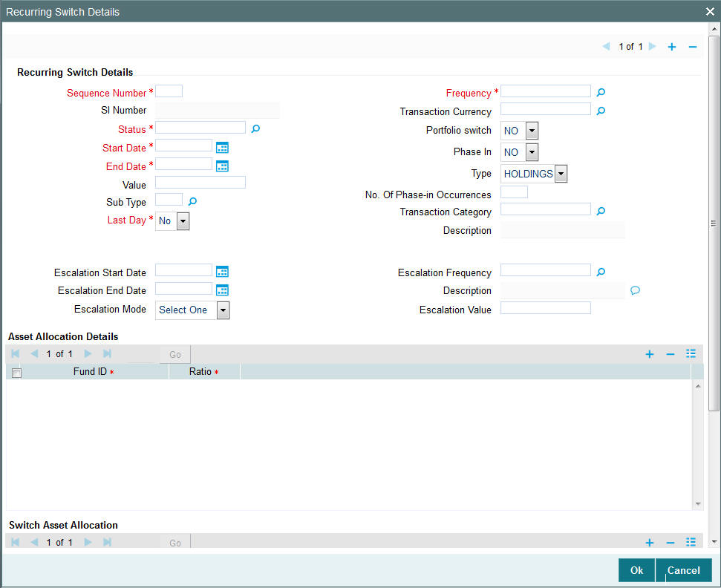Go to next page in Asset Allocation Details
The image size is (721, 588).
coord(88,353)
